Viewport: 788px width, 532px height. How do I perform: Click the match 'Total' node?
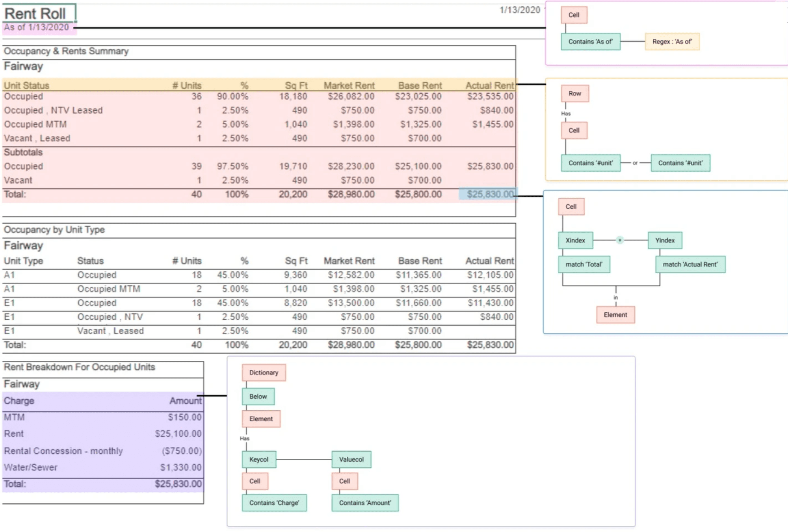584,264
